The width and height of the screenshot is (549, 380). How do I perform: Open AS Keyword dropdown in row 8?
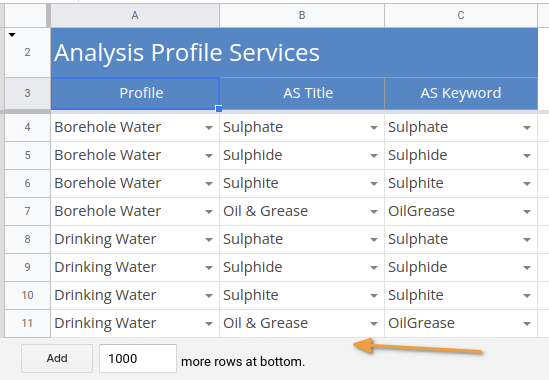(x=527, y=240)
